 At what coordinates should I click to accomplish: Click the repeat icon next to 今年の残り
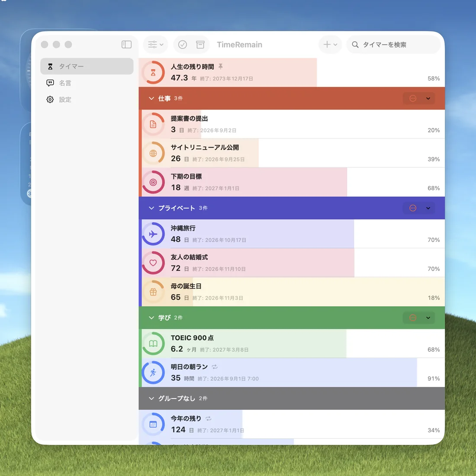[208, 418]
